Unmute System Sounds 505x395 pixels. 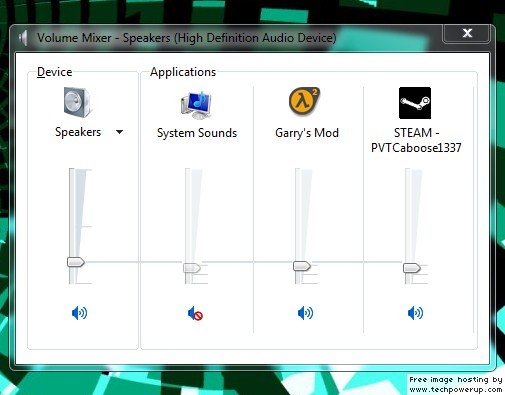pyautogui.click(x=195, y=314)
